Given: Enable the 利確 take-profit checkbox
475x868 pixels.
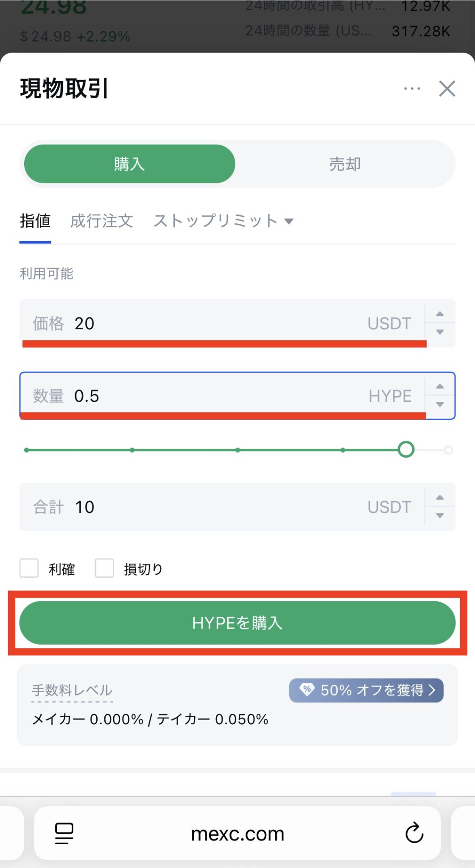Looking at the screenshot, I should 28,568.
